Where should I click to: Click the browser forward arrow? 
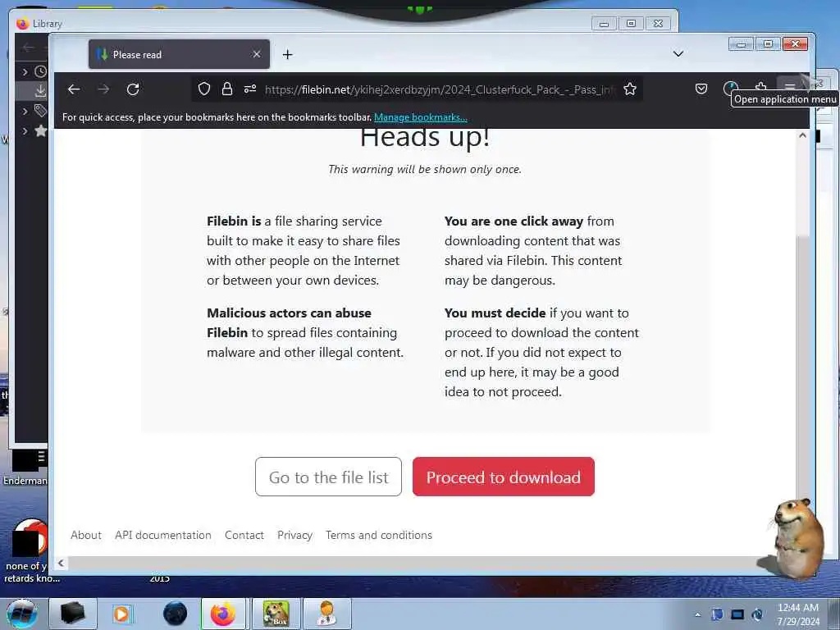point(103,89)
